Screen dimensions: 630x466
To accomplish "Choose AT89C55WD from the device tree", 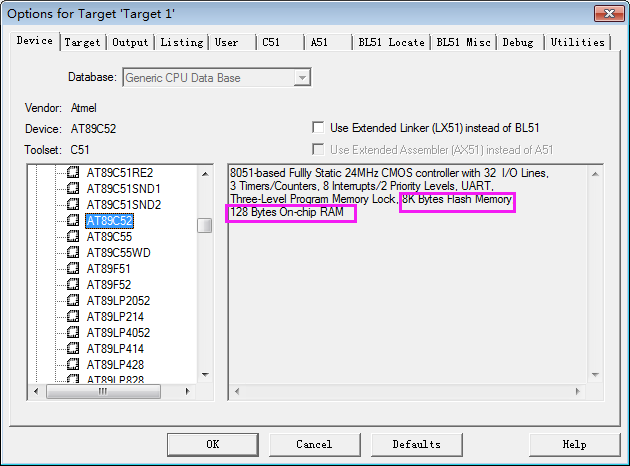I will [119, 253].
